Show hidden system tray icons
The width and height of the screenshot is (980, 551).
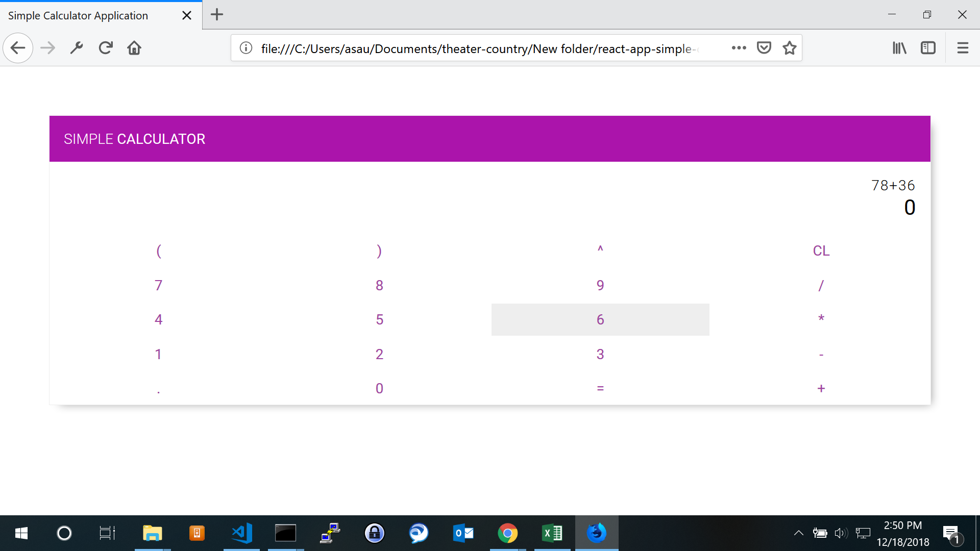[x=799, y=533]
